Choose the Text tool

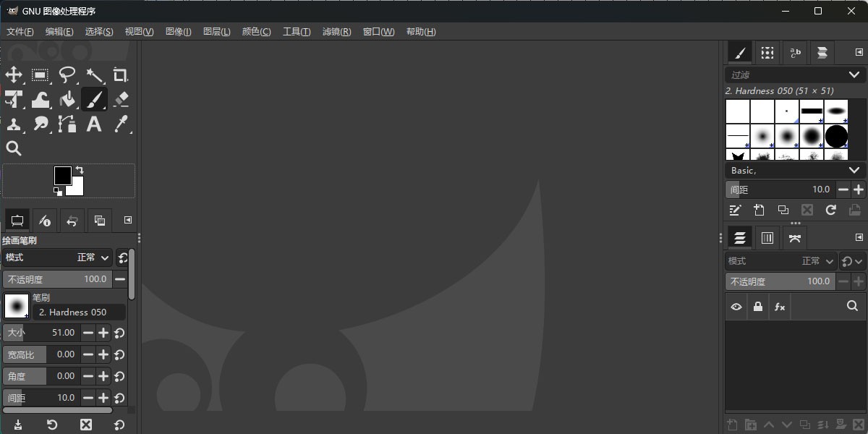tap(94, 124)
